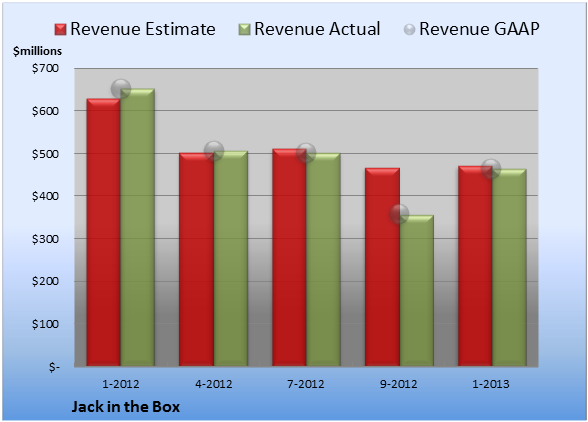Viewport: 588px width, 422px height.
Task: Click the GAAP marker for 1-2012
Action: click(121, 89)
